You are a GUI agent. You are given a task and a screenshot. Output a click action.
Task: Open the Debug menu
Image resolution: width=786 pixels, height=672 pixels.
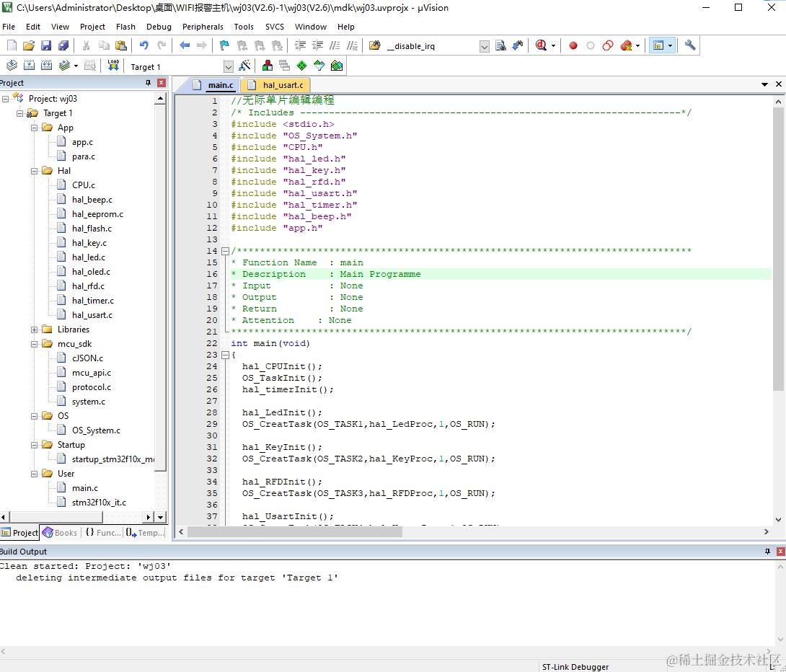(x=159, y=27)
